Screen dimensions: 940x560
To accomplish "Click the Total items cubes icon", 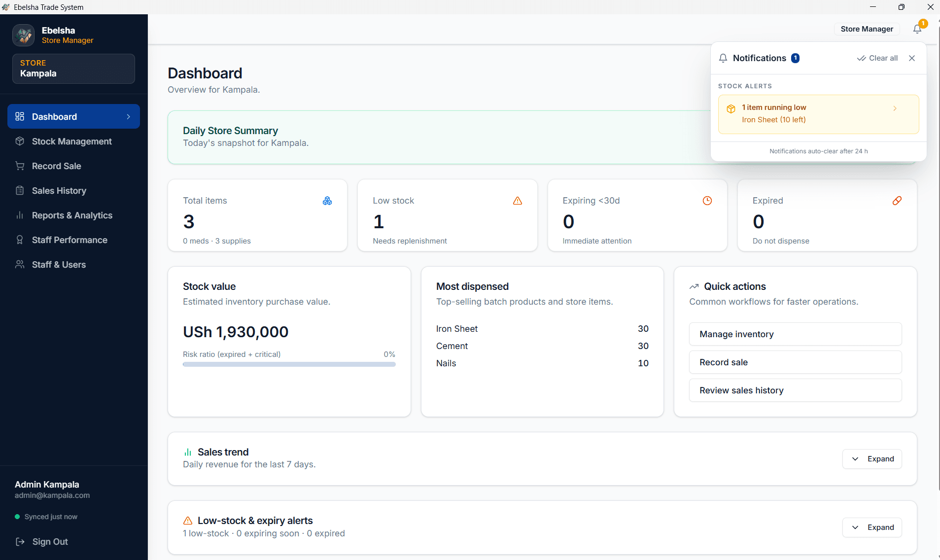I will (x=327, y=201).
